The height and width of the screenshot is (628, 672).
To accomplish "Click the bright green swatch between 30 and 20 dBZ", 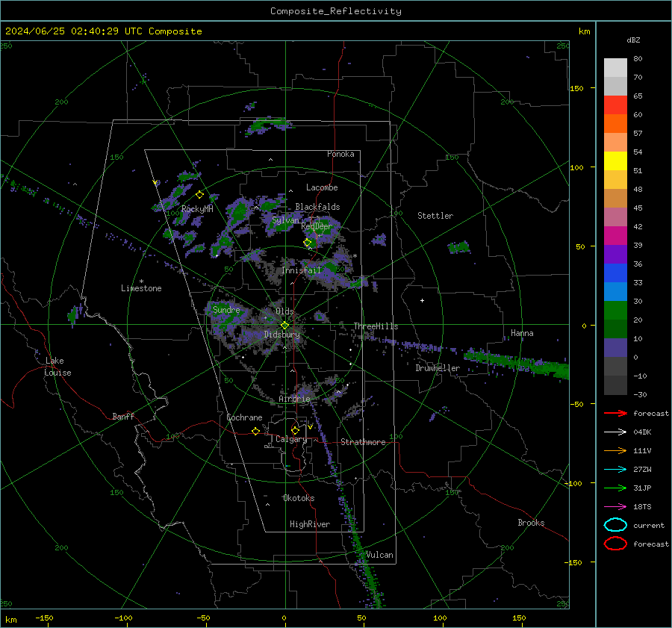I will [x=615, y=311].
